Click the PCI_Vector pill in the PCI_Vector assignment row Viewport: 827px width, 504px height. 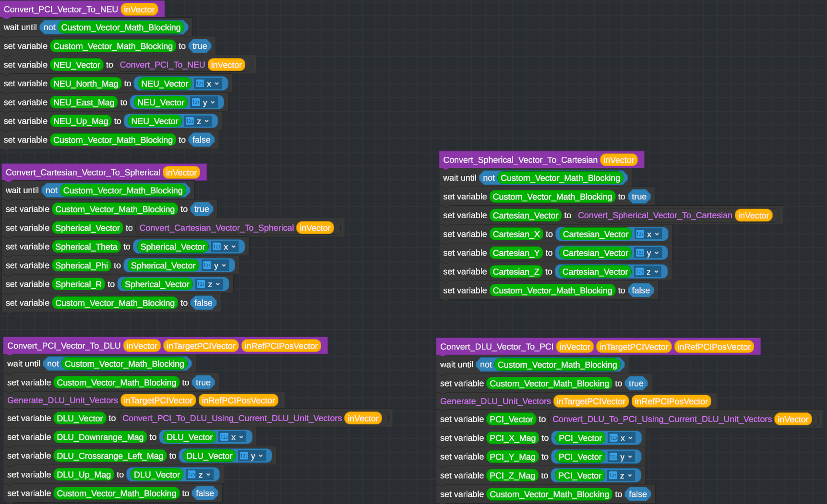point(511,419)
